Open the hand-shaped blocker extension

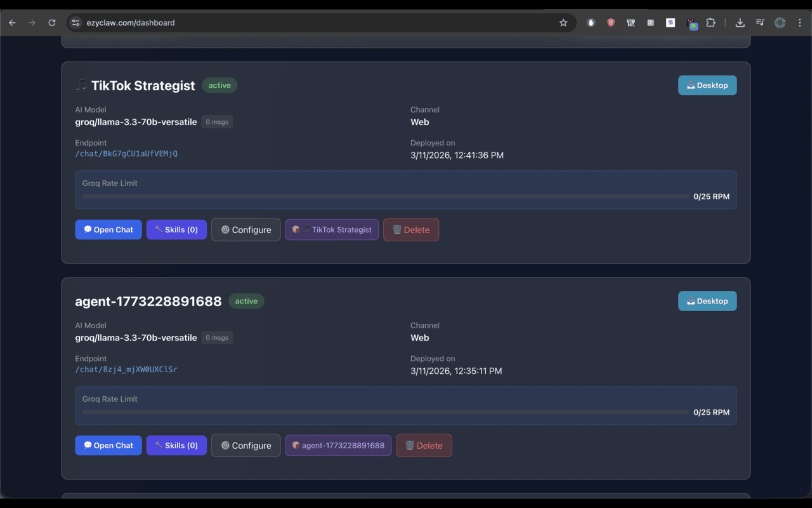coord(591,23)
